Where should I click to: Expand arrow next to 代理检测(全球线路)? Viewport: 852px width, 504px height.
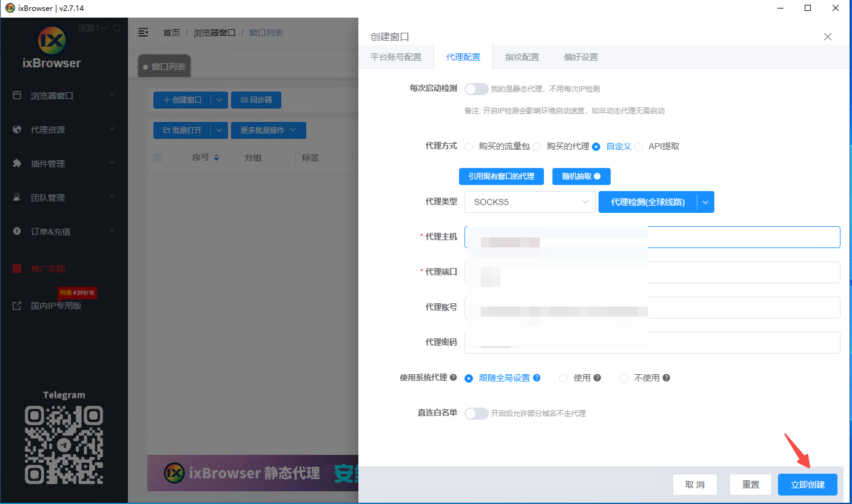[x=705, y=202]
